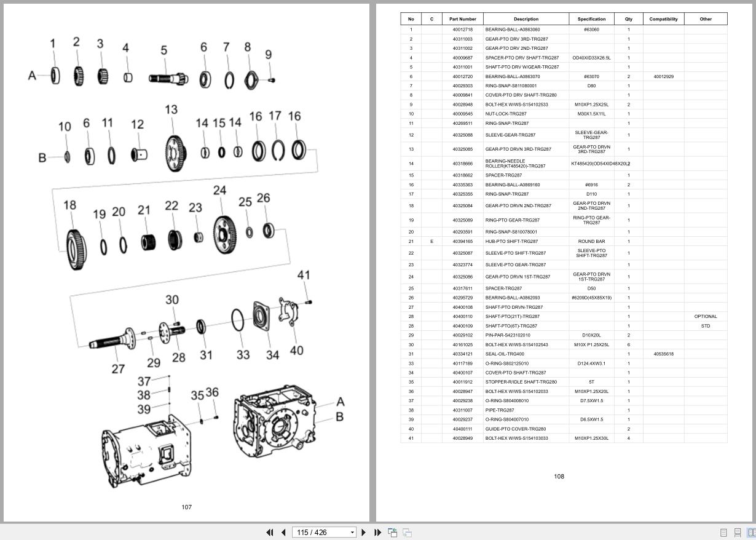The width and height of the screenshot is (756, 540).
Task: Click part number 40029238
Action: coord(463,401)
